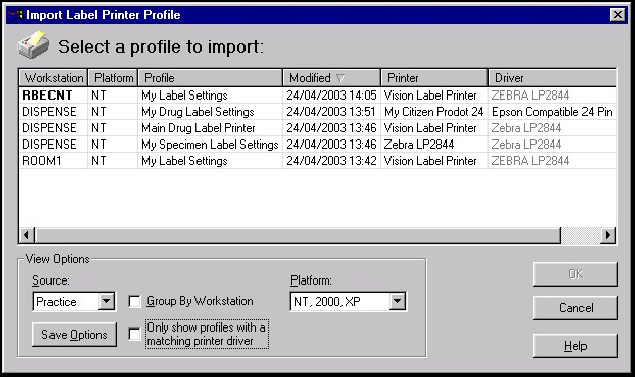Click the label printer icon beside the heading
The width and height of the screenshot is (635, 377).
click(33, 45)
